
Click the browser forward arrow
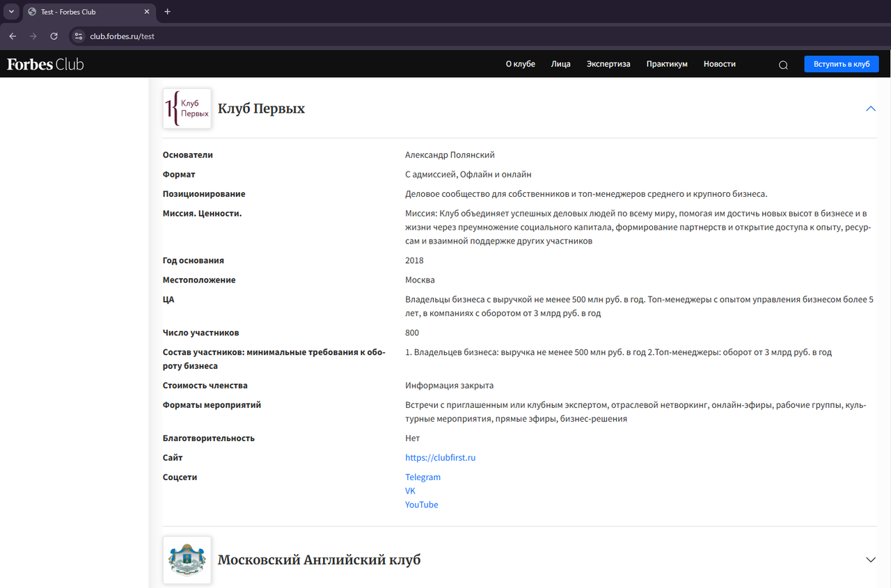(33, 36)
